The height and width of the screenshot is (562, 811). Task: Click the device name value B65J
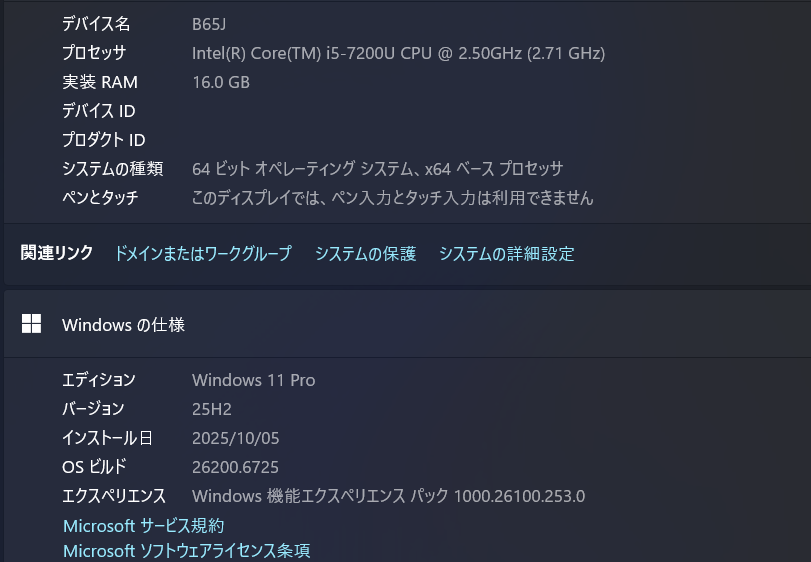tap(210, 24)
